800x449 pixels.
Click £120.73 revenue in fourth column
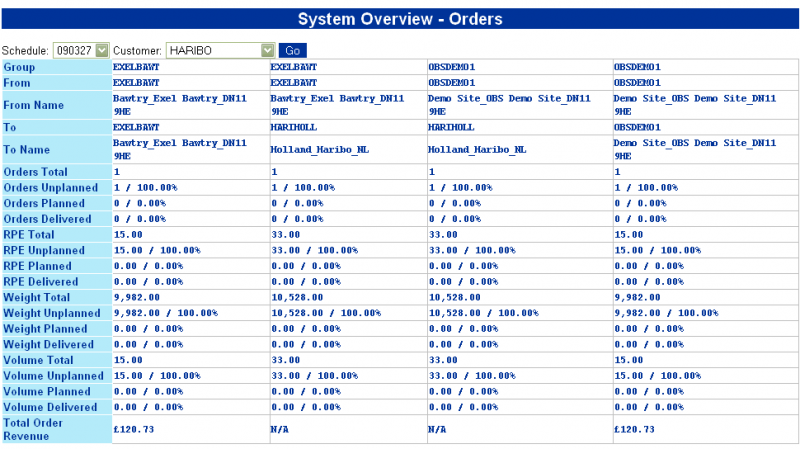coord(634,430)
